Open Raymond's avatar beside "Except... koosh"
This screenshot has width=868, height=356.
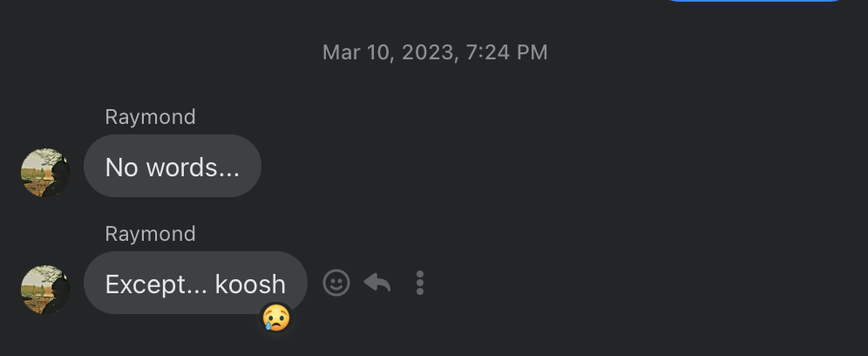coord(45,289)
